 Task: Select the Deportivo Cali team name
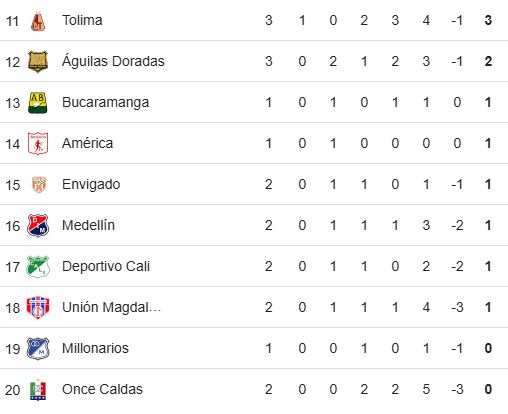tap(106, 266)
